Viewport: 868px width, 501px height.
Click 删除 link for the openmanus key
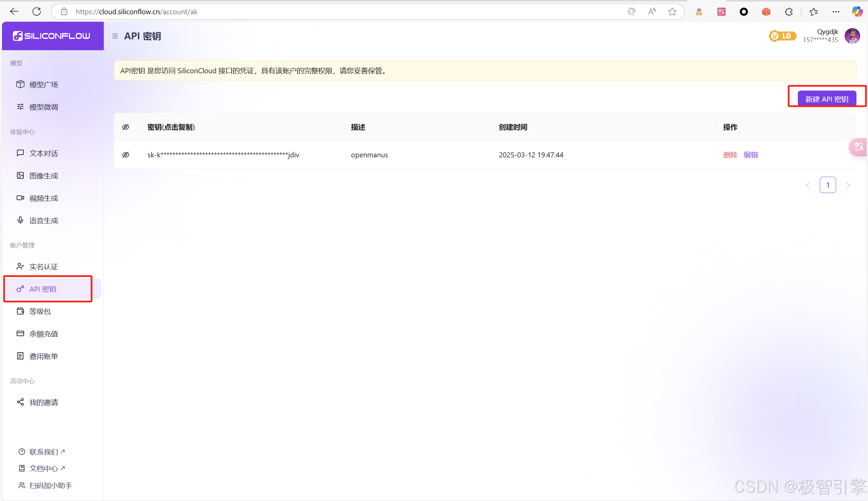click(730, 155)
